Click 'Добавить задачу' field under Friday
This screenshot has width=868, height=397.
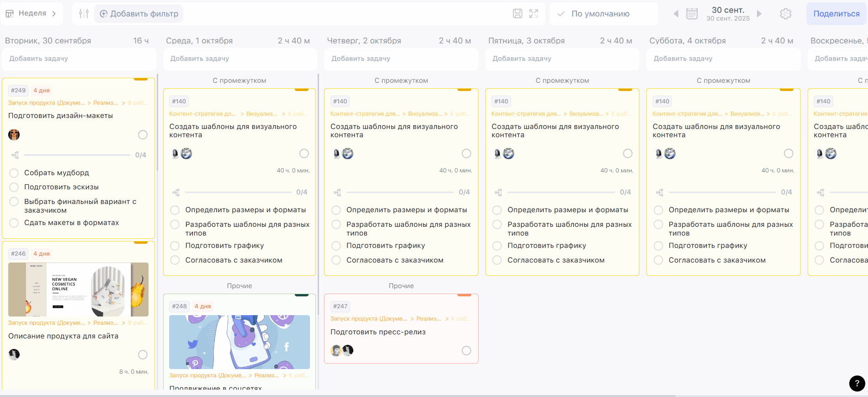pyautogui.click(x=562, y=59)
